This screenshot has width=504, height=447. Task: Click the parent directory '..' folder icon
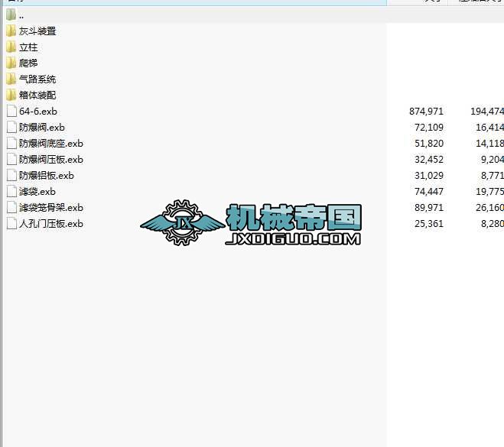[11, 15]
